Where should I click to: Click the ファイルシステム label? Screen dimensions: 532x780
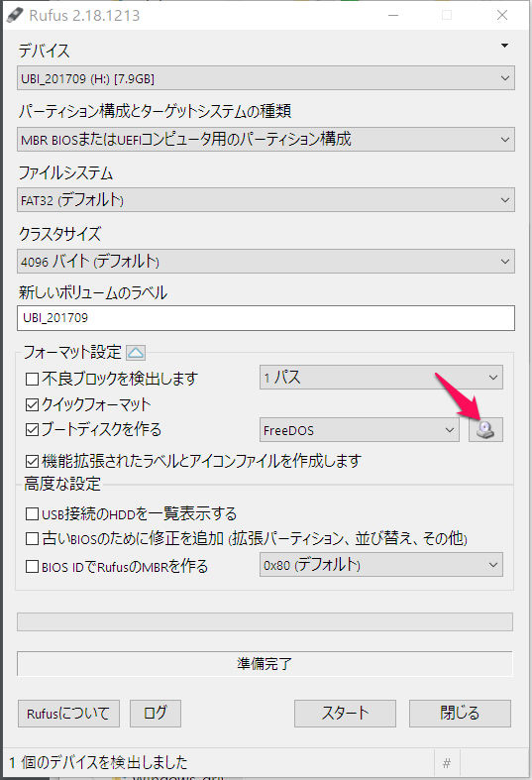pyautogui.click(x=65, y=173)
